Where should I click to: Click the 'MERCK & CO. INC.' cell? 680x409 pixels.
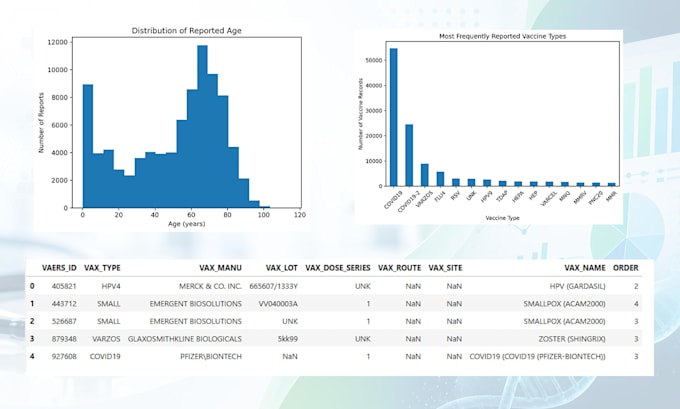point(210,286)
